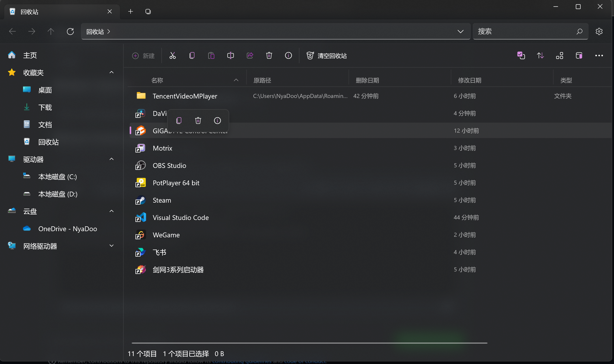The height and width of the screenshot is (364, 614).
Task: Expand the 网络驱动器 network drives section
Action: (112, 246)
